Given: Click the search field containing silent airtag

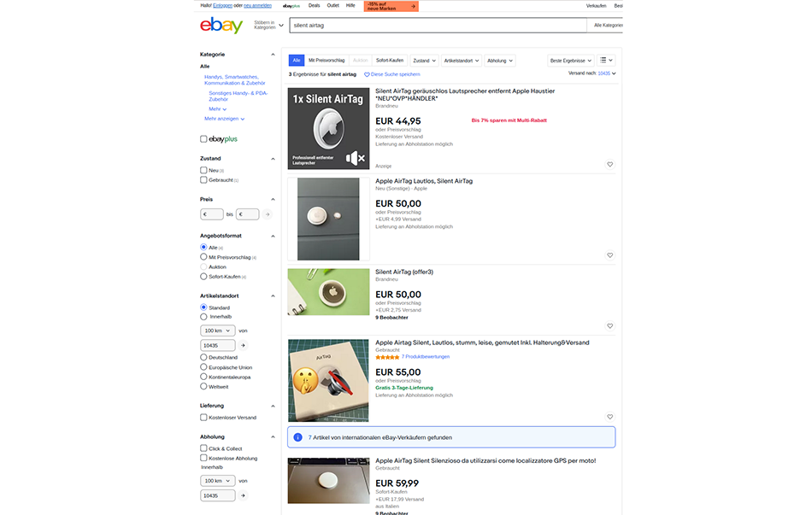Looking at the screenshot, I should click(x=438, y=26).
